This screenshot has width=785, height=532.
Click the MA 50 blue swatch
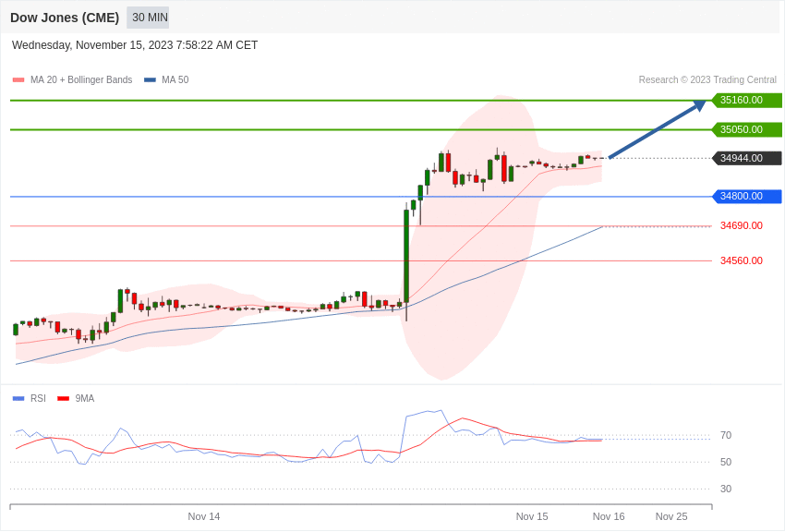pos(150,79)
